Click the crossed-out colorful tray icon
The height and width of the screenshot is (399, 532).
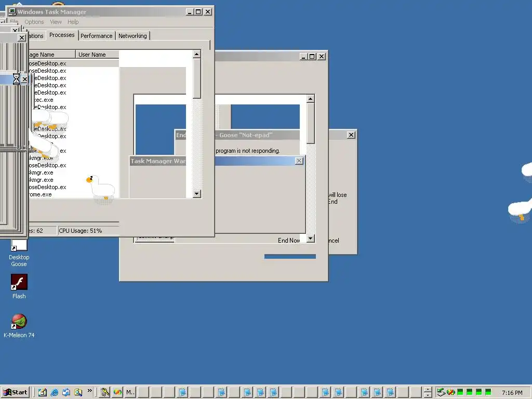pos(450,392)
